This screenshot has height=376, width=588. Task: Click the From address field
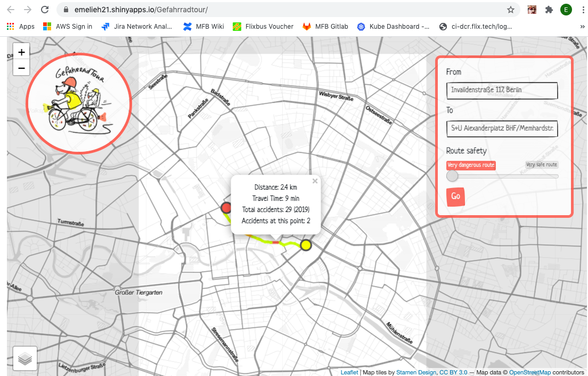coord(502,91)
